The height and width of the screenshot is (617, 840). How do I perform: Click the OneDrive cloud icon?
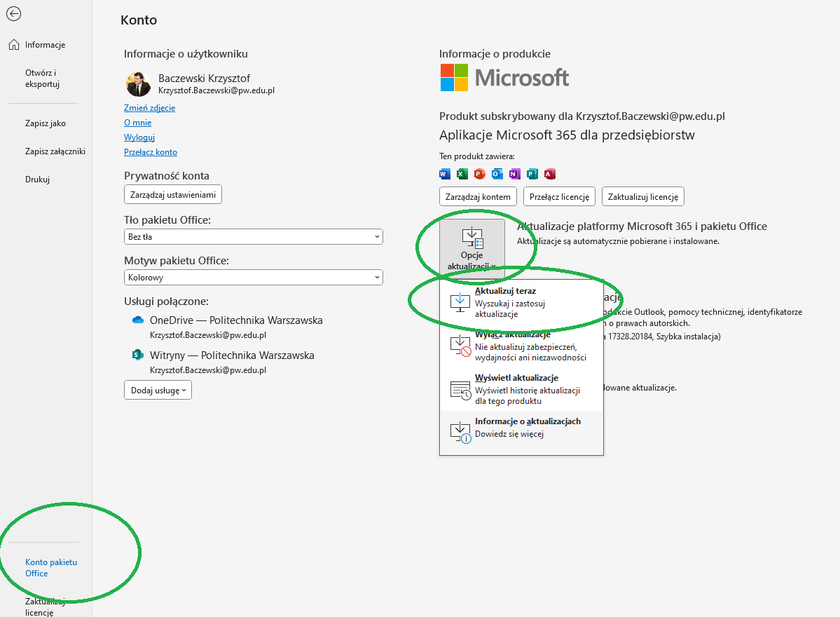point(138,320)
